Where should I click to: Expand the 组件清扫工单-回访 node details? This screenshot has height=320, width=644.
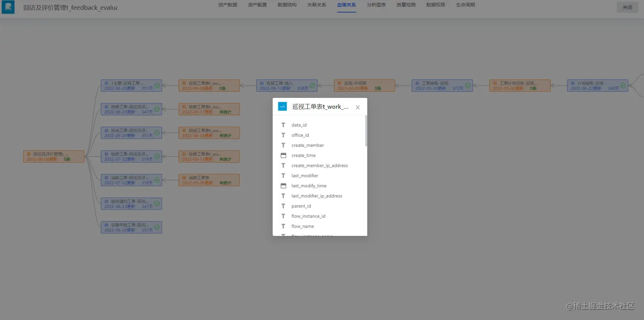click(131, 203)
